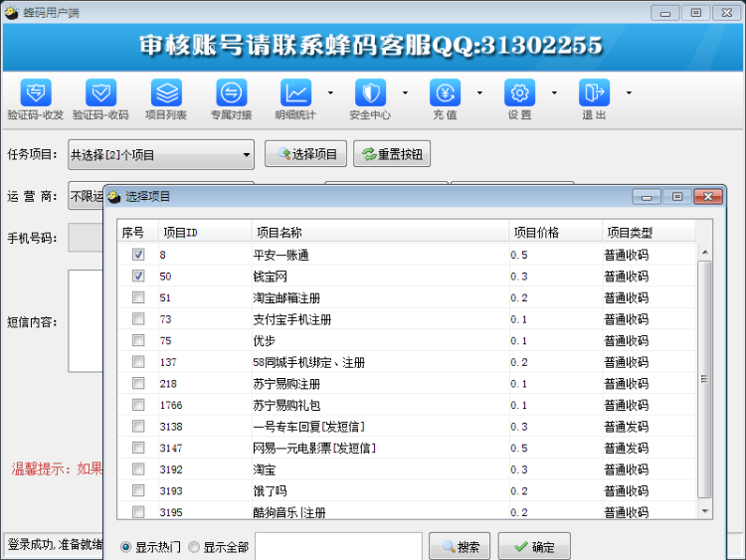Sort by 项目类型 column header
The image size is (746, 560).
coord(649,232)
